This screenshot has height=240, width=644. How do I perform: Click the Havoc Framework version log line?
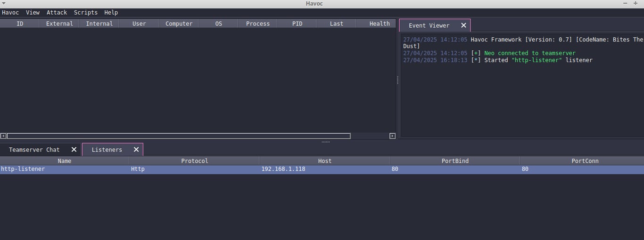[523, 43]
